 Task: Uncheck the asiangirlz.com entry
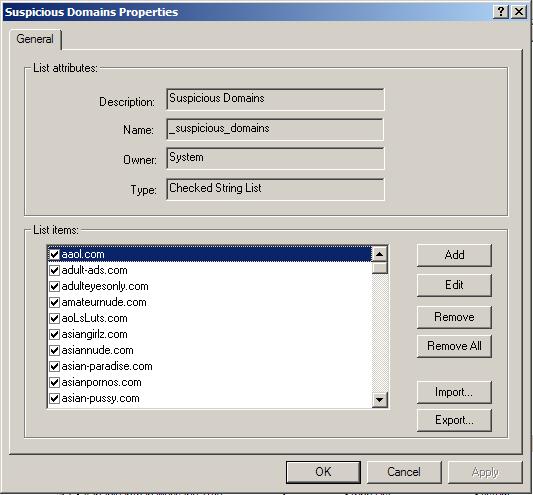click(x=54, y=334)
